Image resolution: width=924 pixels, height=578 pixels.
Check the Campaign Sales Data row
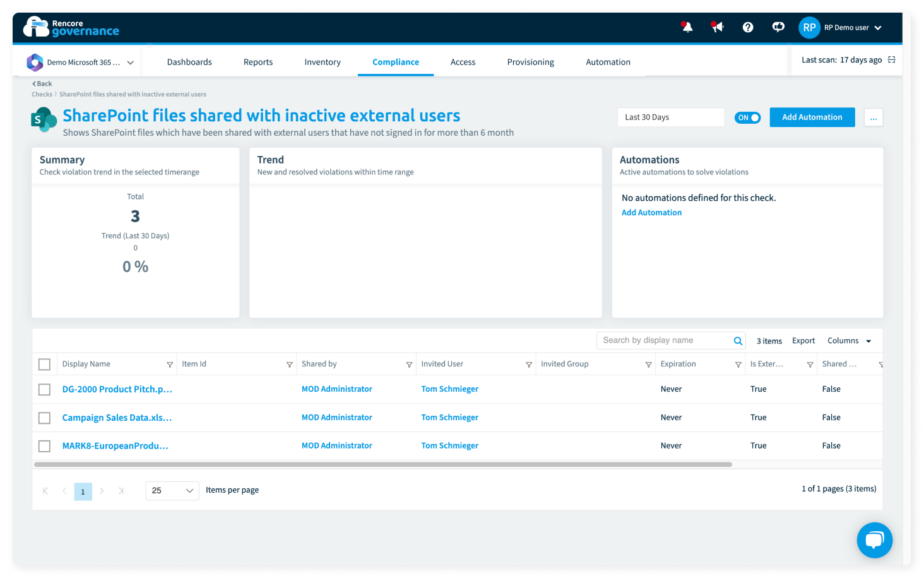click(44, 418)
